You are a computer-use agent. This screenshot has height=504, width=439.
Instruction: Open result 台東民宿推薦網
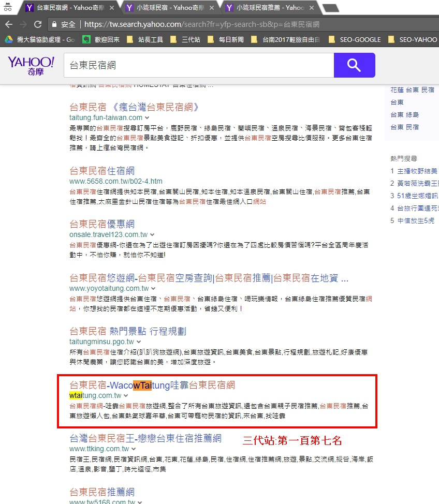click(x=102, y=492)
